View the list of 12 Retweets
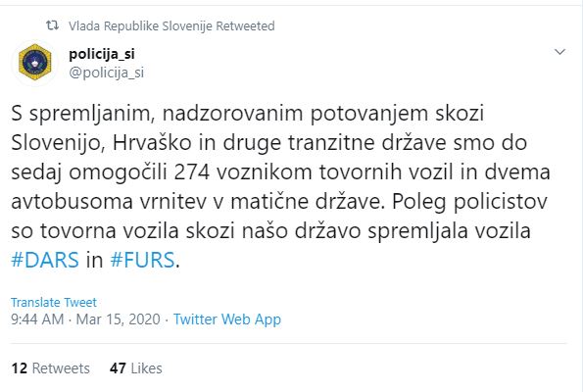583x392 pixels. click(51, 368)
